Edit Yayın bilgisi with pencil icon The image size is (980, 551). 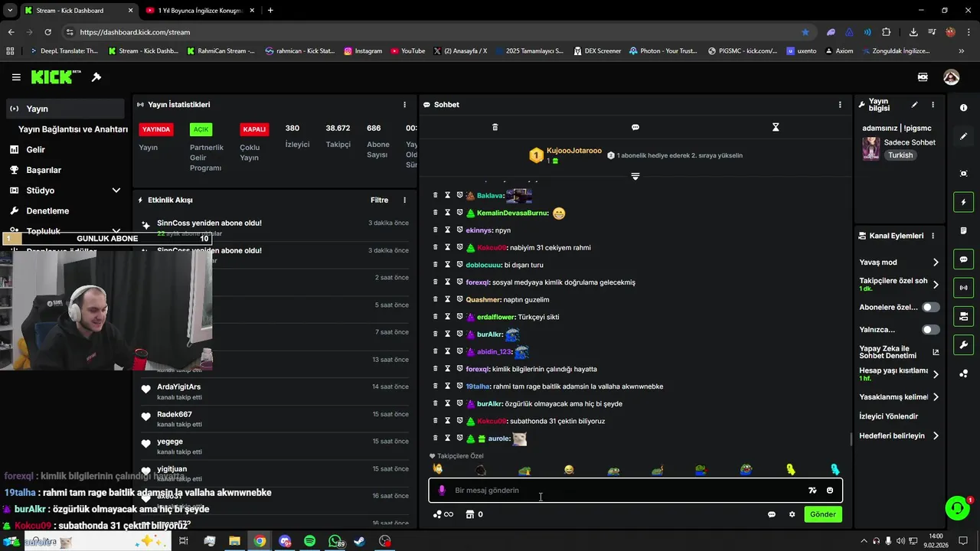914,105
